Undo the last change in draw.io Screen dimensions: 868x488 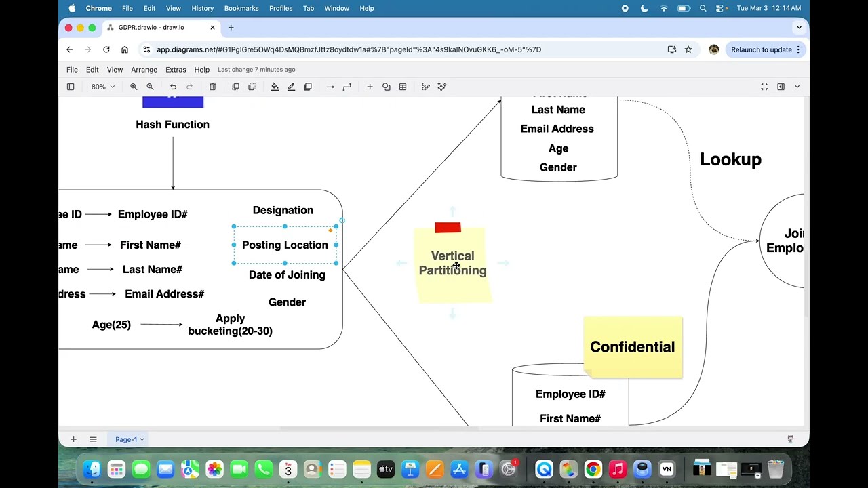pyautogui.click(x=173, y=87)
